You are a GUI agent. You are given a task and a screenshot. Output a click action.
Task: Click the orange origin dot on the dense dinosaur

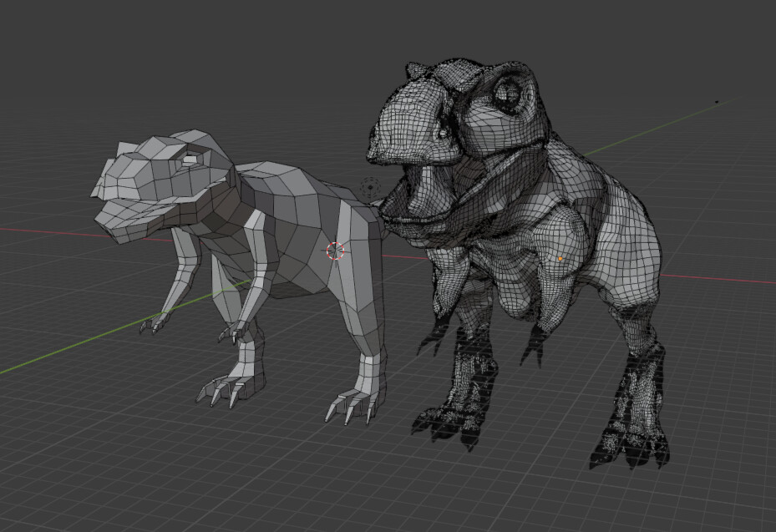click(560, 259)
